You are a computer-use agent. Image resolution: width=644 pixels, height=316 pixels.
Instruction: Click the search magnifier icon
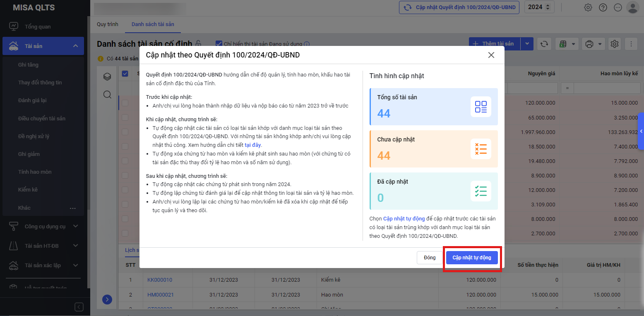click(107, 95)
